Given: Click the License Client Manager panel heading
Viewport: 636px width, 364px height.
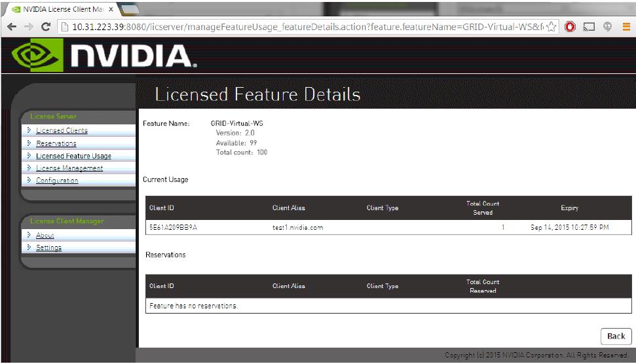Looking at the screenshot, I should click(x=67, y=221).
